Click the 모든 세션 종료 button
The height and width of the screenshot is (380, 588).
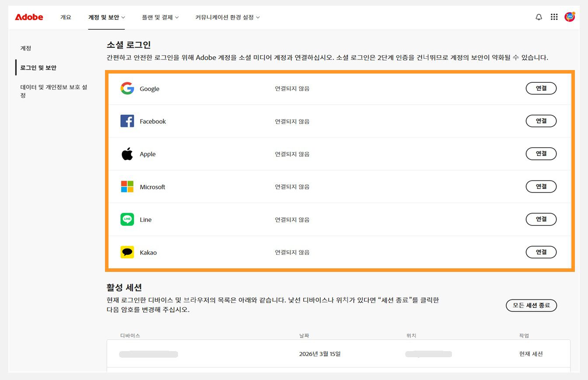tap(531, 306)
